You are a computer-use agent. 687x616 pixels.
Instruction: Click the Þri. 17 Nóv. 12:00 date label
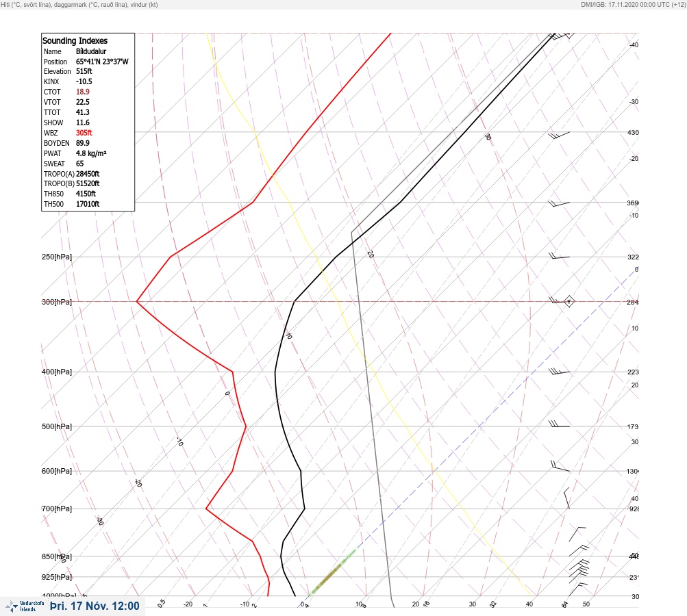pos(95,606)
